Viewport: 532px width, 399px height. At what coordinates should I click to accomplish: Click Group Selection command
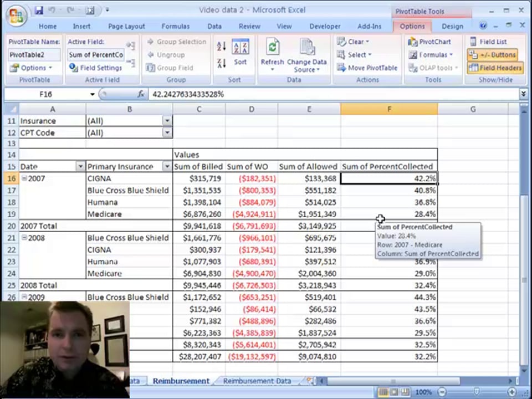177,42
